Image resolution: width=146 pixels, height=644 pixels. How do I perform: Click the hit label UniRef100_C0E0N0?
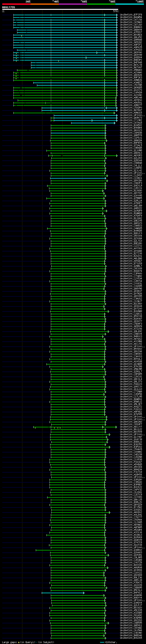pos(131,633)
